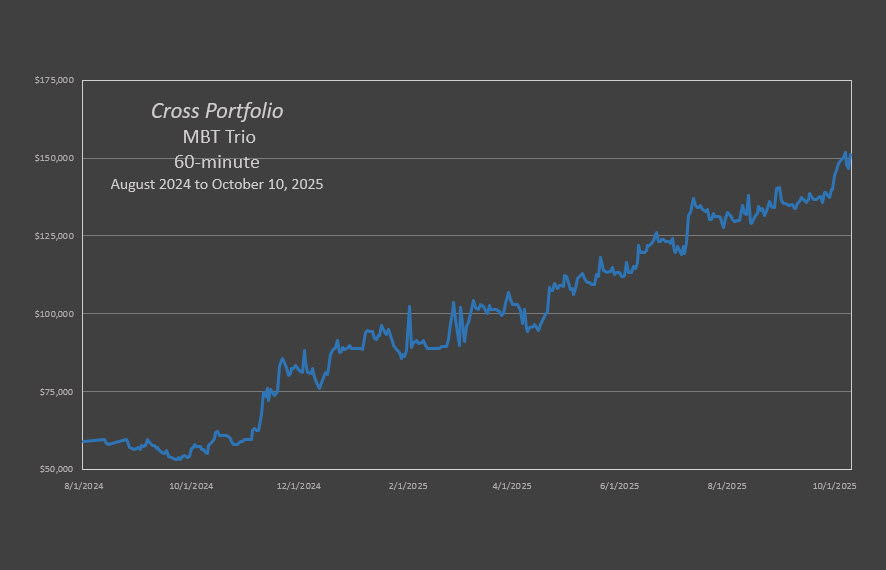This screenshot has width=886, height=570.
Task: Select the August 2024 to October 10, 2025 text
Action: point(217,185)
